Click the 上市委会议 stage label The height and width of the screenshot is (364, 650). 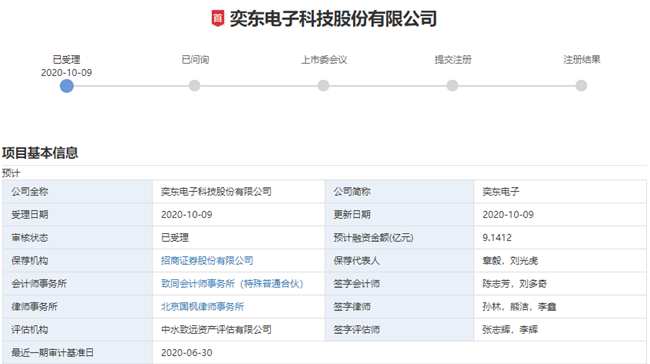(x=324, y=60)
